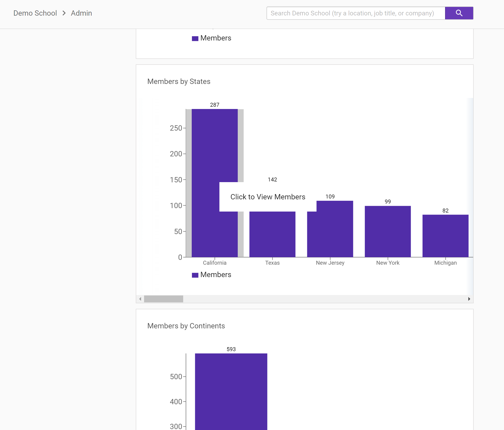Focus the Search Demo School input field
This screenshot has height=430, width=504.
click(355, 13)
